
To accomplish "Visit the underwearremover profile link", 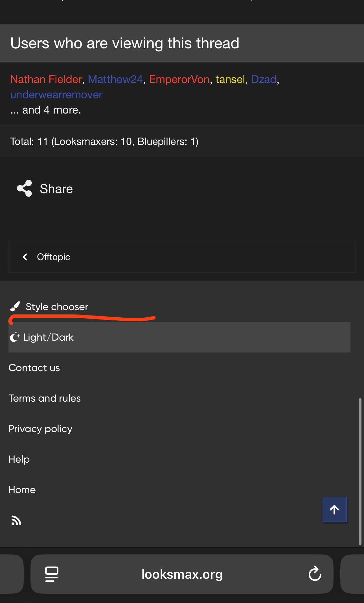I will click(56, 95).
